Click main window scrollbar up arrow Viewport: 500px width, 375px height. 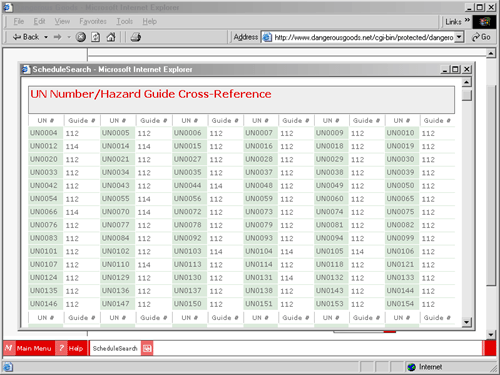[491, 53]
